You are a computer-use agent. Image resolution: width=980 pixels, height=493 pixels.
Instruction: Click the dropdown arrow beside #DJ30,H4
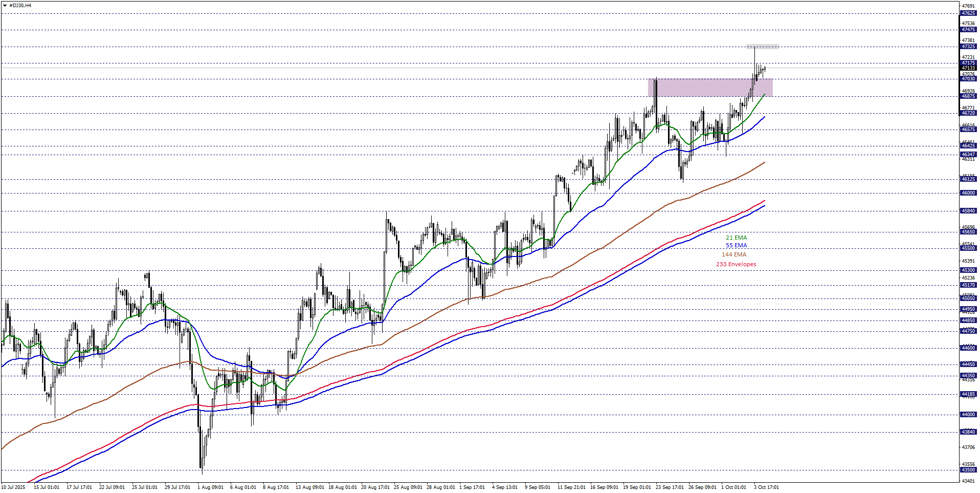[x=5, y=6]
